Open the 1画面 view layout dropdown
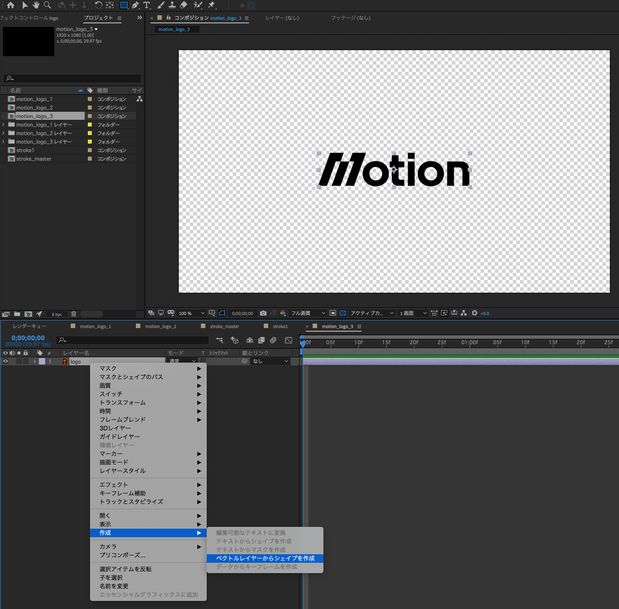This screenshot has width=619, height=609. click(x=413, y=313)
